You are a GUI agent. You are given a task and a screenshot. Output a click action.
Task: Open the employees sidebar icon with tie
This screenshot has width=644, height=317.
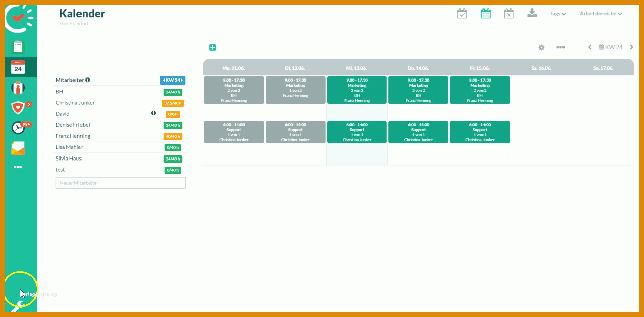click(18, 88)
